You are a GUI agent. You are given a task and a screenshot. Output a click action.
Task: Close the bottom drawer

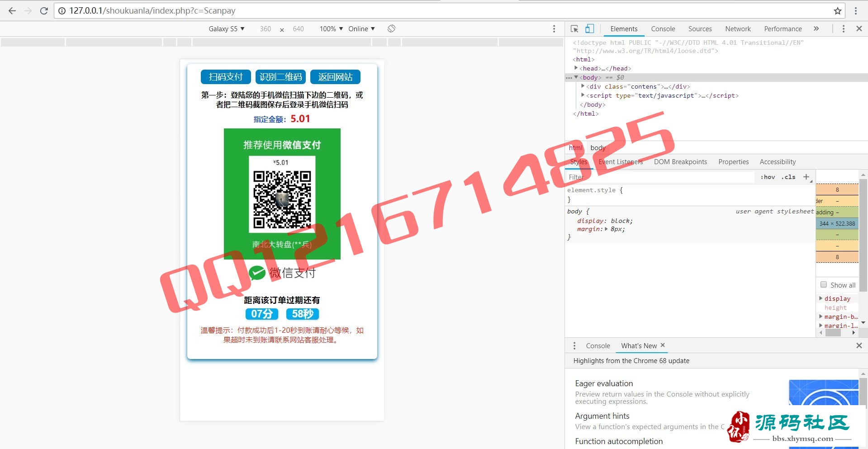859,345
